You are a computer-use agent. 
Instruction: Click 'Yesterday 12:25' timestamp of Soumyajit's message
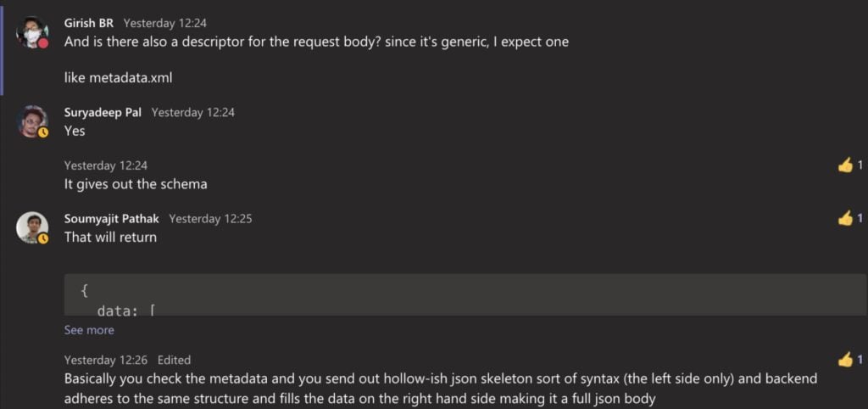(x=210, y=219)
